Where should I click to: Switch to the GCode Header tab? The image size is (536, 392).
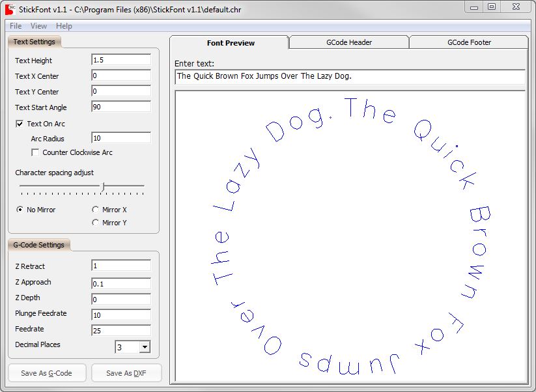tap(349, 42)
